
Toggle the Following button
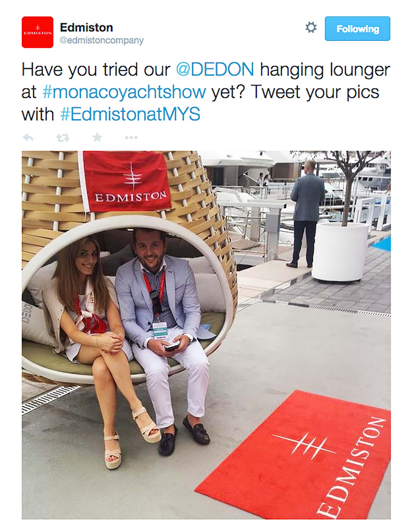357,29
